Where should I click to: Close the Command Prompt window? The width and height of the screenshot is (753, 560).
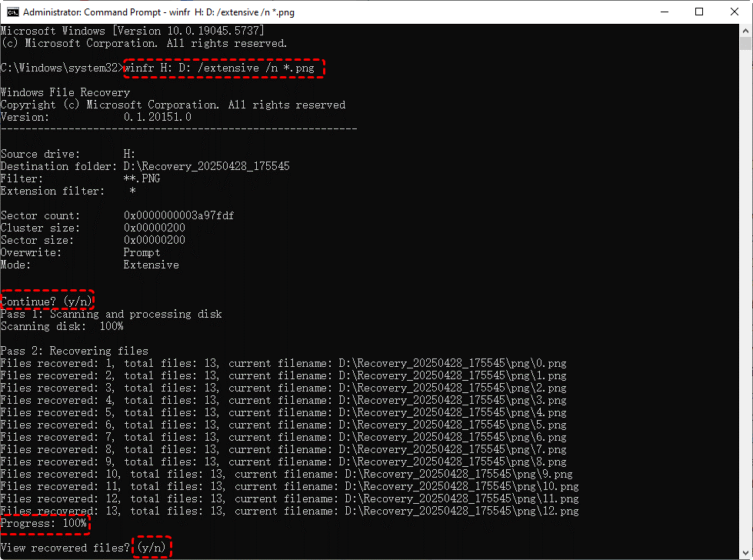(x=734, y=12)
